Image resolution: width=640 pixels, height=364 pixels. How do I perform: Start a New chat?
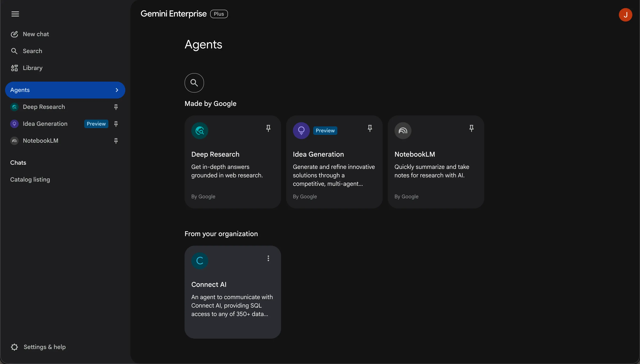pyautogui.click(x=36, y=34)
